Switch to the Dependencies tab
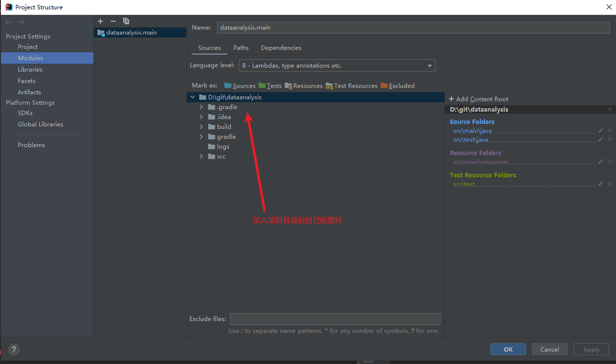Screen dimensions: 616x364 click(x=281, y=48)
